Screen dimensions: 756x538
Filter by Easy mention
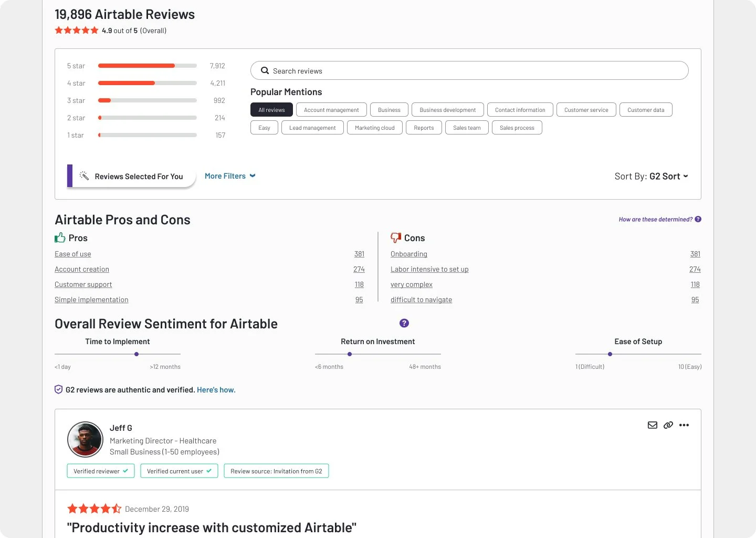pos(264,128)
